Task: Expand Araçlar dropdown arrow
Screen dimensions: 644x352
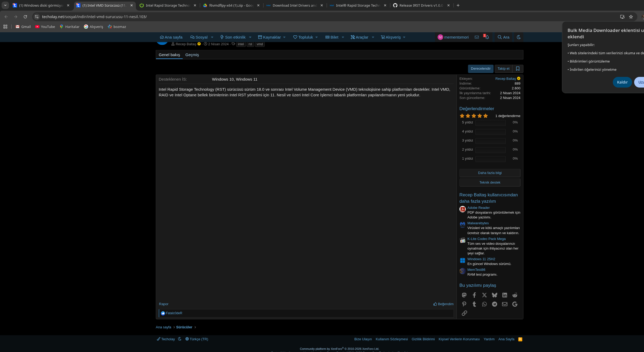Action: click(x=373, y=37)
